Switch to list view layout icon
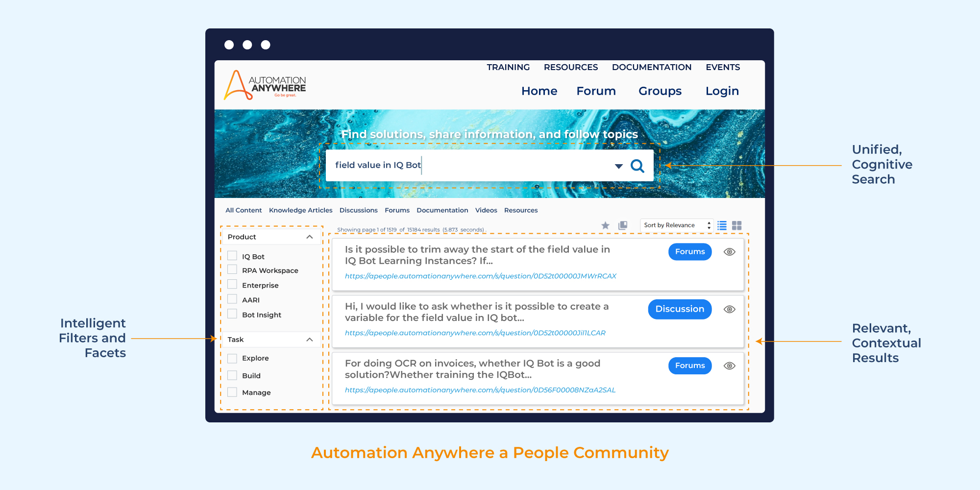The height and width of the screenshot is (490, 980). (722, 225)
